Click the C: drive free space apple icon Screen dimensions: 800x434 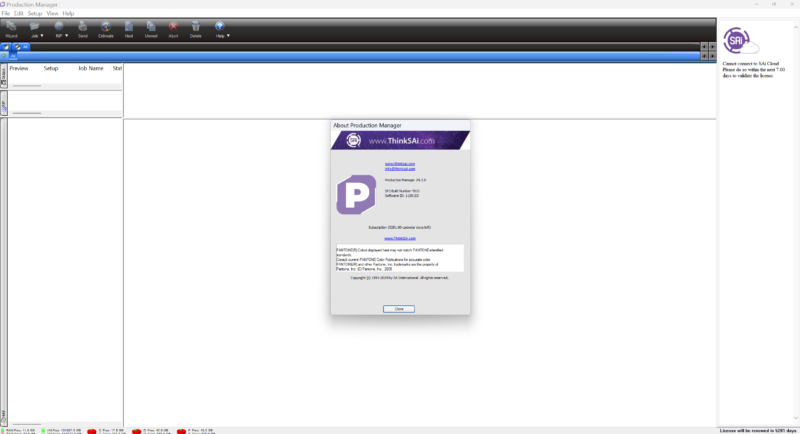[x=92, y=431]
